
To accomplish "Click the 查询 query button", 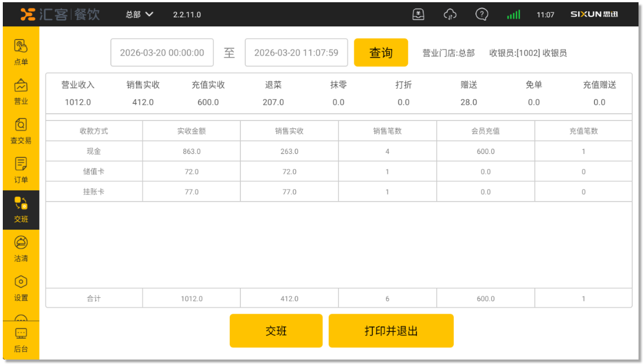I will (x=381, y=53).
